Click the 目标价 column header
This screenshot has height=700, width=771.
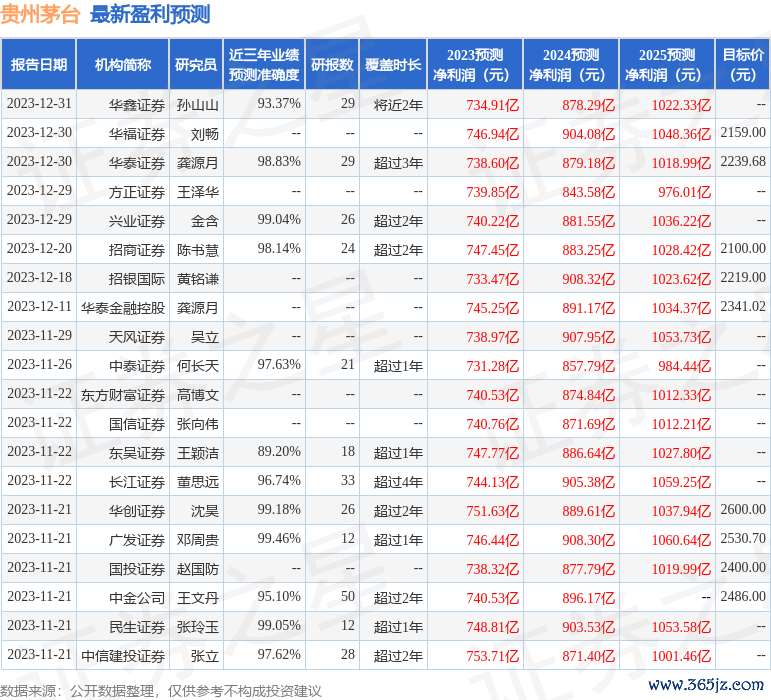point(743,64)
